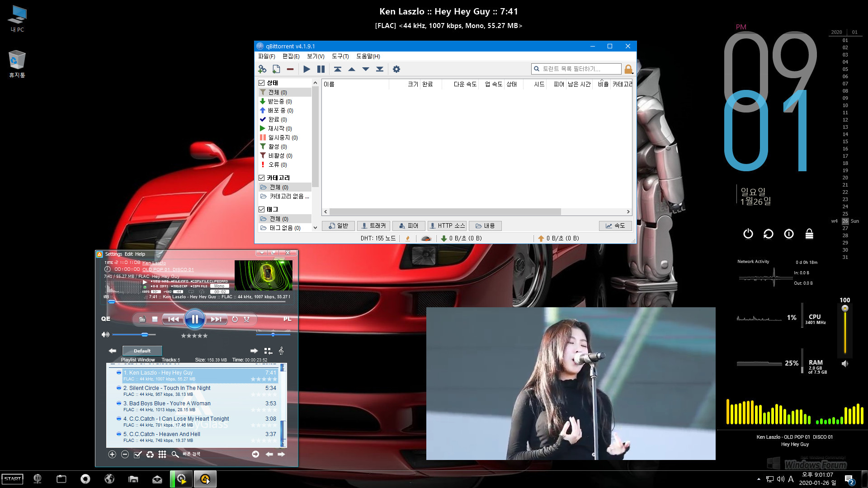Open the 보기(V) menu

click(316, 56)
